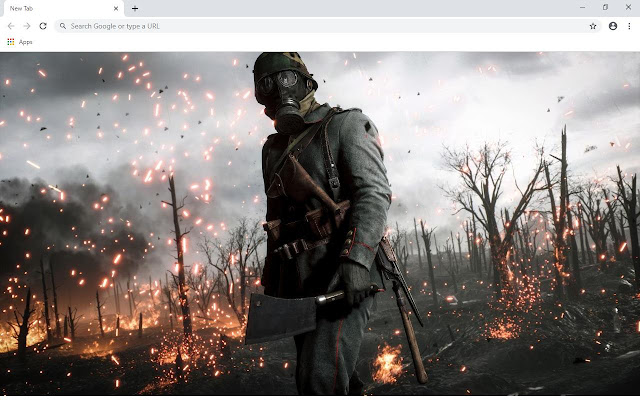This screenshot has width=640, height=400.
Task: Bookmark this tab with the star icon
Action: pyautogui.click(x=593, y=26)
